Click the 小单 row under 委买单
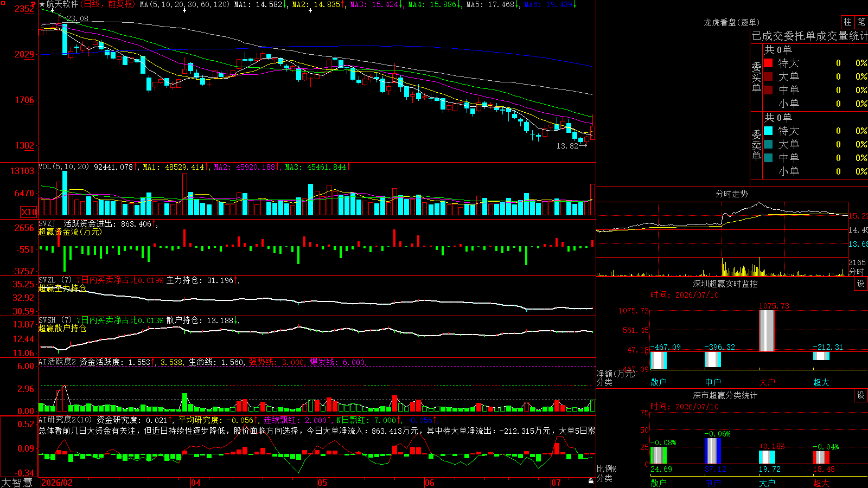 (x=815, y=104)
